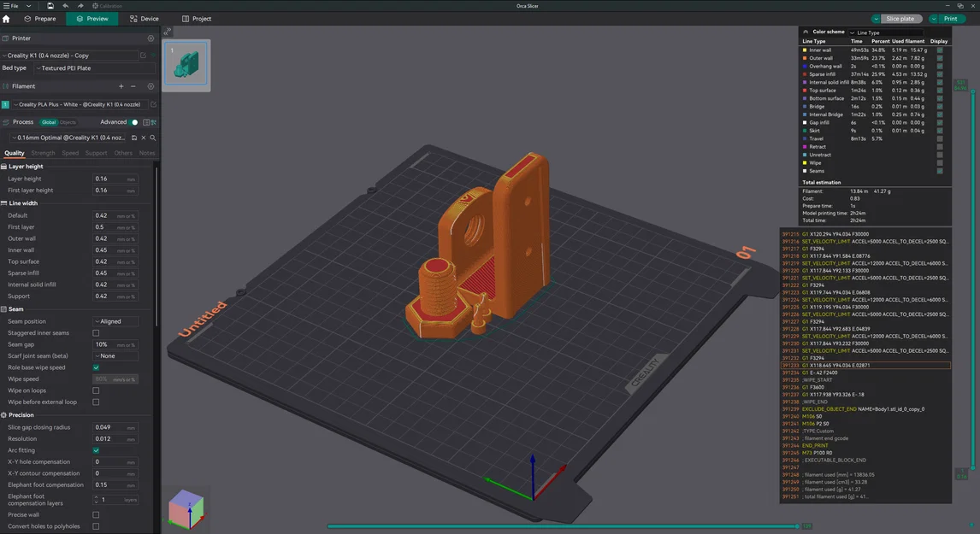Screen dimensions: 980x534
Task: Click the Slice plate button
Action: click(x=900, y=19)
